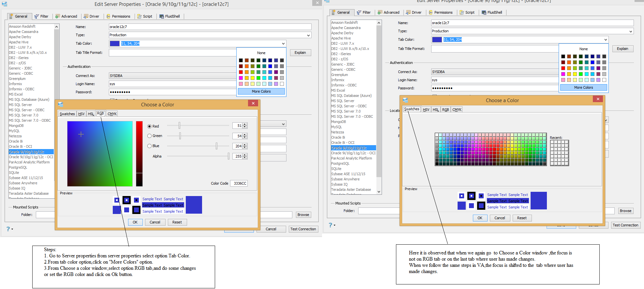Click the Advanced tab icon in the right window
Image resolution: width=644 pixels, height=289 pixels.
pyautogui.click(x=380, y=12)
